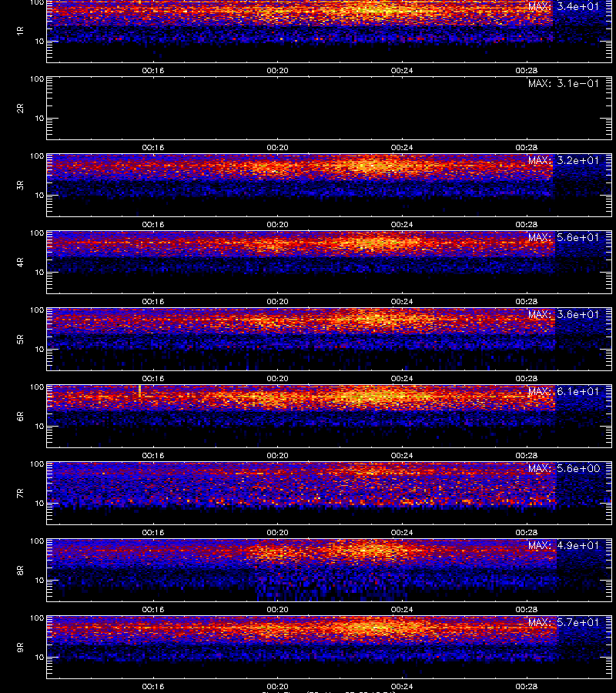Select the MAX: 5.6e+00 readout
Screen dimensions: 616x693
click(564, 468)
